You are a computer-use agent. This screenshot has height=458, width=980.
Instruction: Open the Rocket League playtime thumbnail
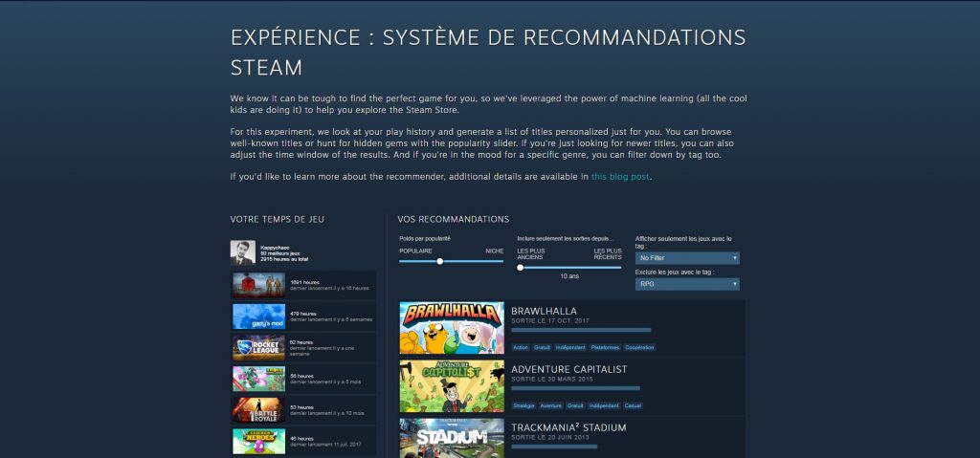point(258,347)
